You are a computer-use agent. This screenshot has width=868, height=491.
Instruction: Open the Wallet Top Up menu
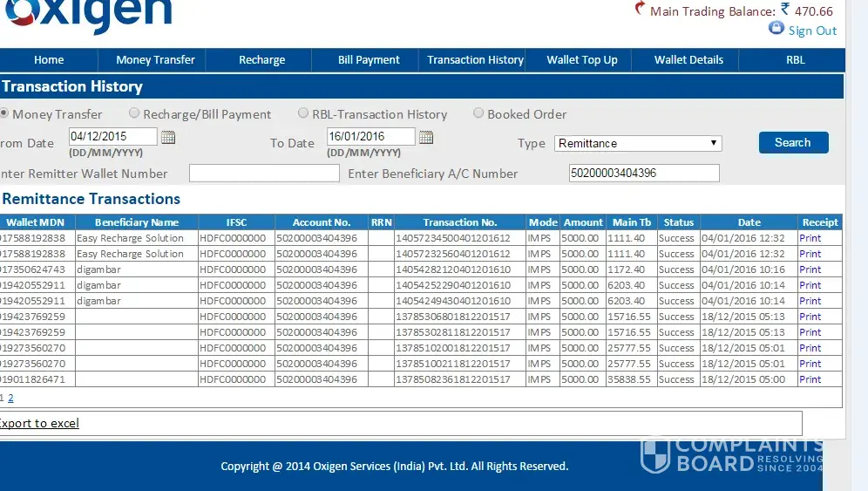tap(581, 60)
